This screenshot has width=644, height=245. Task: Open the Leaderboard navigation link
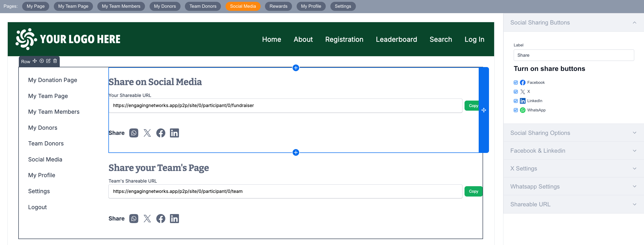[396, 39]
